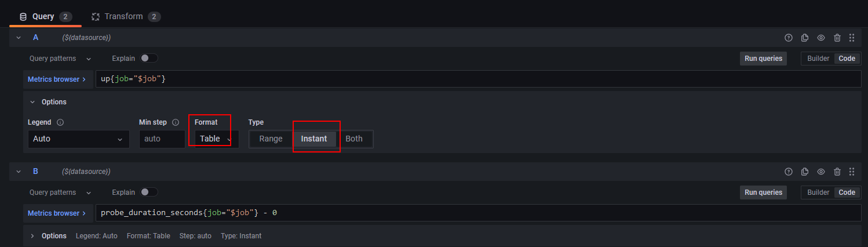Hide query A with eye icon
This screenshot has width=868, height=247.
tap(821, 38)
